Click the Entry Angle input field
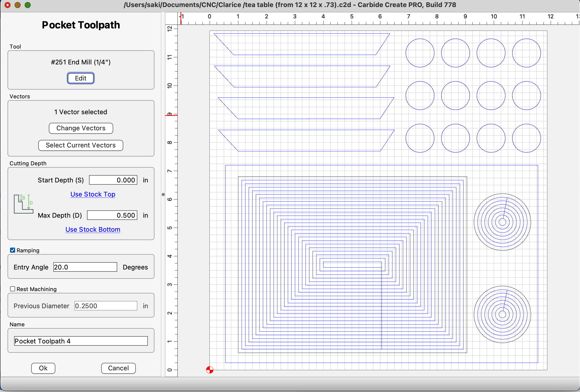Viewport: 580px width, 392px height. click(x=85, y=267)
